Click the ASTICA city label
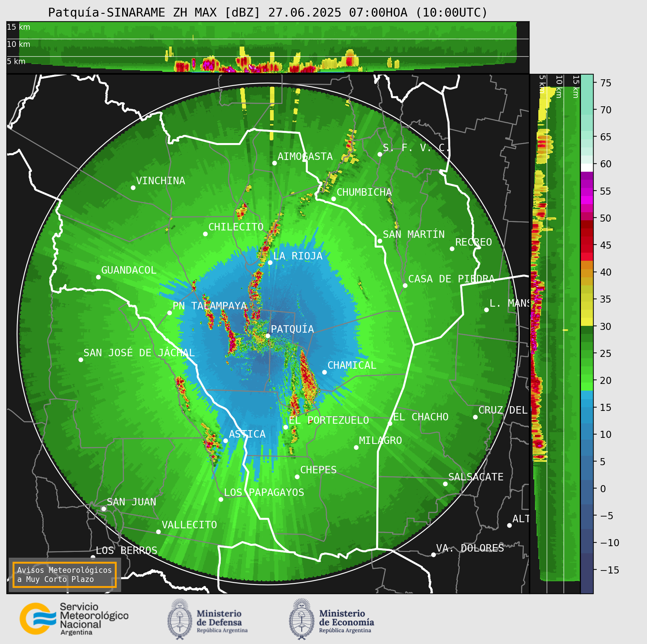This screenshot has height=644, width=647. coord(247,434)
